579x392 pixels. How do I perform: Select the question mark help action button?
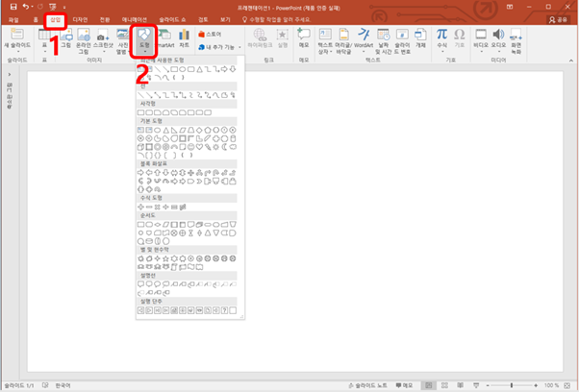pos(224,310)
